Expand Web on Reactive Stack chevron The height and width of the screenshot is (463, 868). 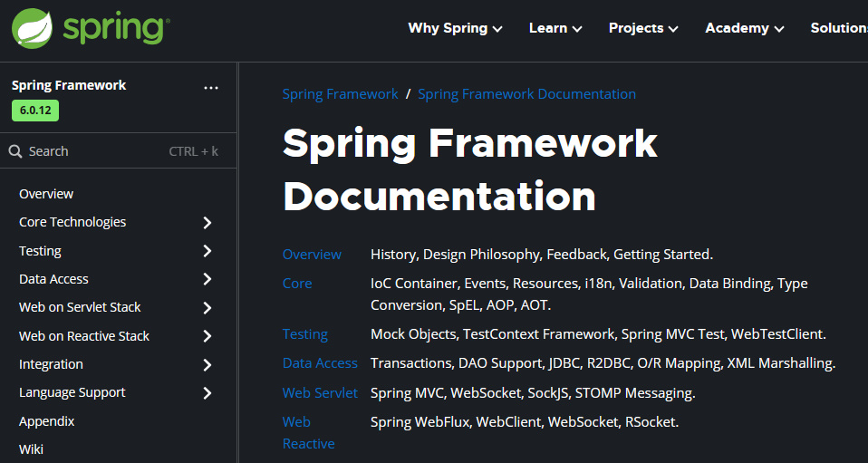(207, 336)
